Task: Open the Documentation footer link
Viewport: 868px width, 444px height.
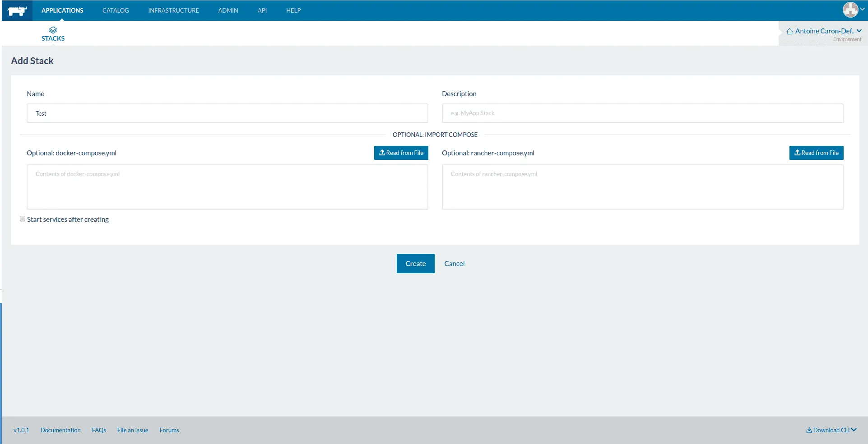Action: [60, 430]
